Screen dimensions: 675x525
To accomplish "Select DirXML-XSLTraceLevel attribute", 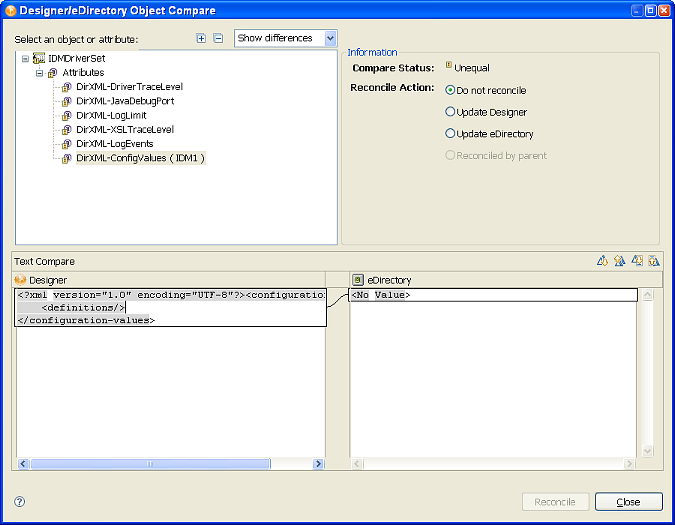I will pyautogui.click(x=125, y=130).
